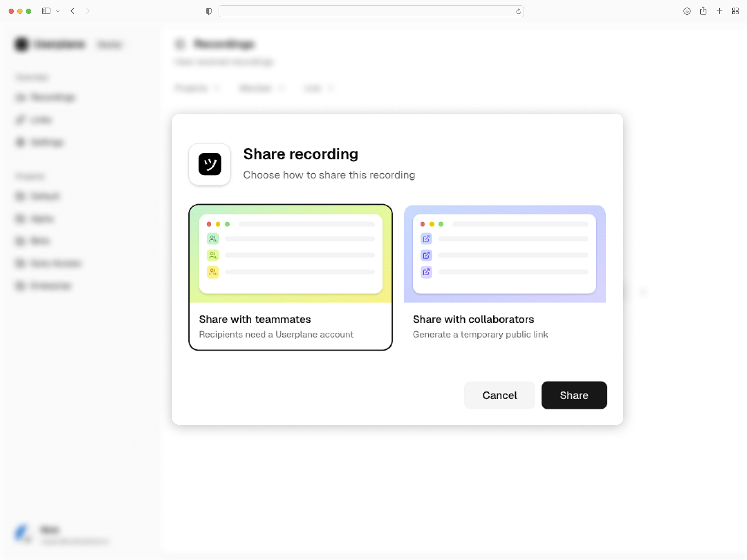Show the tab overview grid
Viewport: 747px width, 560px height.
click(x=735, y=11)
